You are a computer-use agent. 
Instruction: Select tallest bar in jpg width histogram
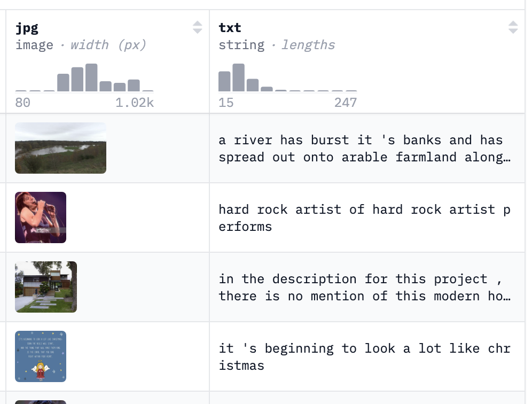[91, 78]
